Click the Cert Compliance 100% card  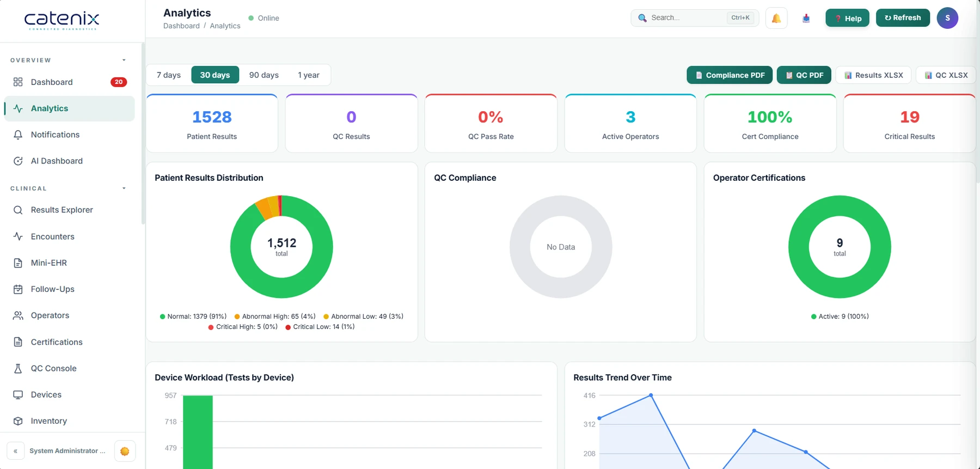click(x=770, y=124)
